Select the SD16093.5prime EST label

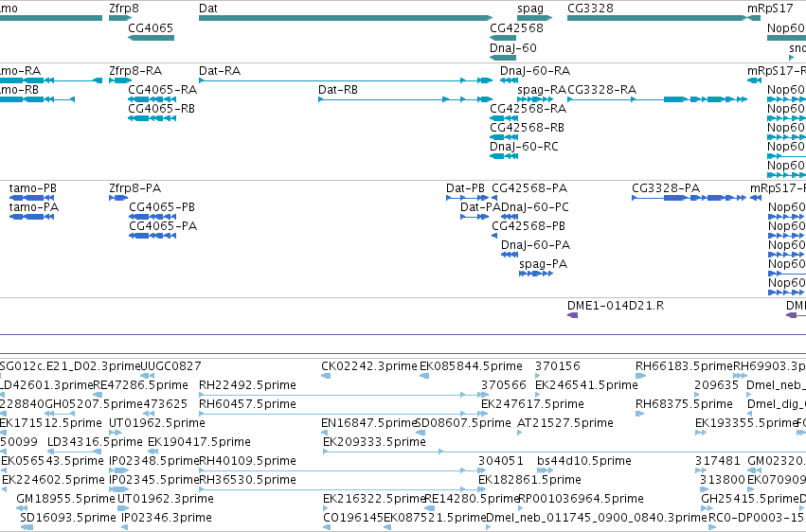click(x=68, y=518)
